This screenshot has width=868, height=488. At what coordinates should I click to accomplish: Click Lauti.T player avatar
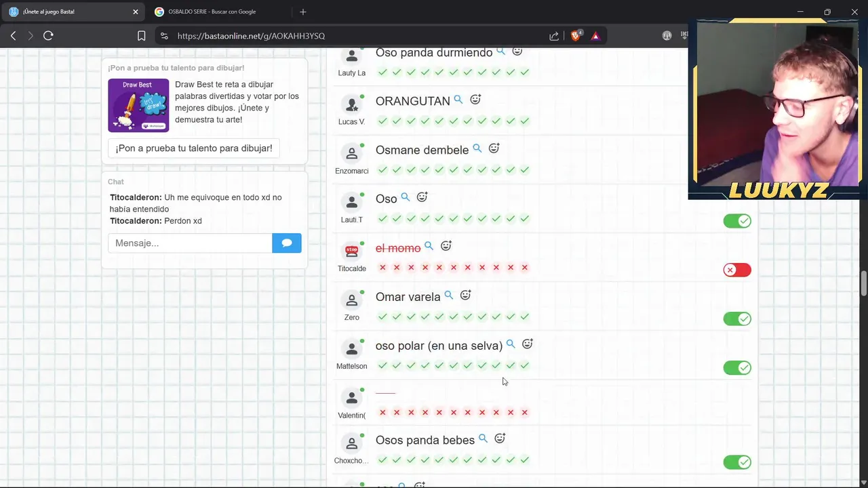click(351, 202)
